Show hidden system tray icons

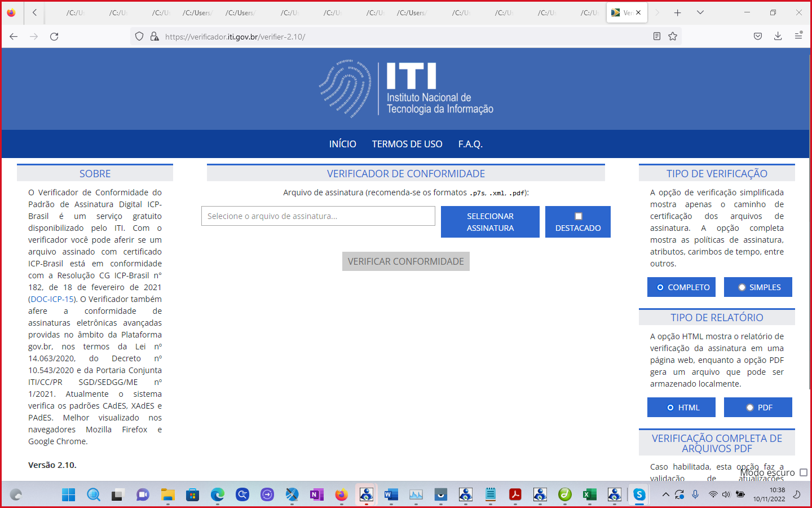665,495
